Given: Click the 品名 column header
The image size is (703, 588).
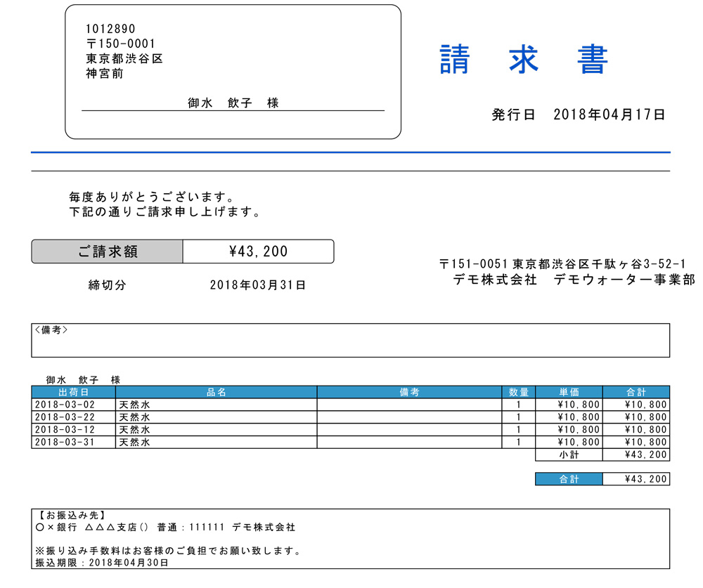Looking at the screenshot, I should pyautogui.click(x=217, y=392).
